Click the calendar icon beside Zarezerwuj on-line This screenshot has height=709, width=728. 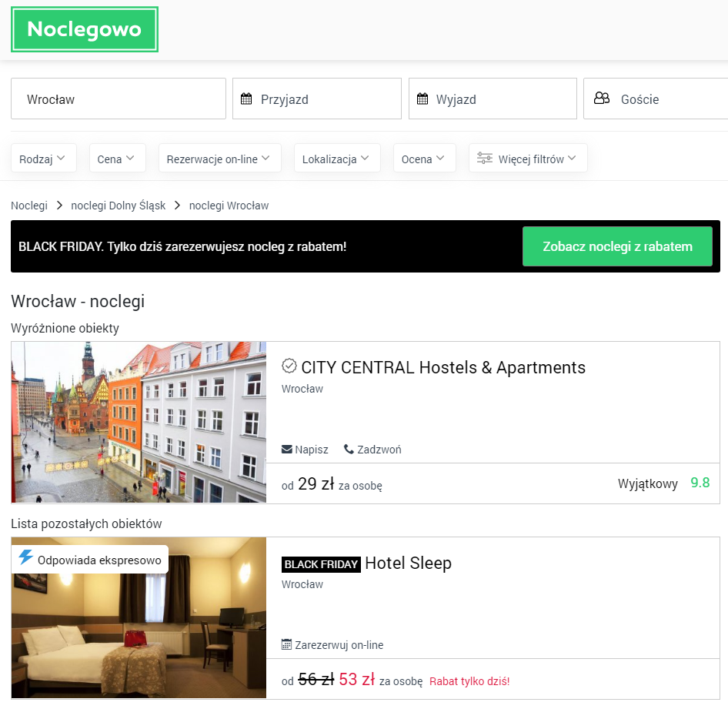(287, 644)
